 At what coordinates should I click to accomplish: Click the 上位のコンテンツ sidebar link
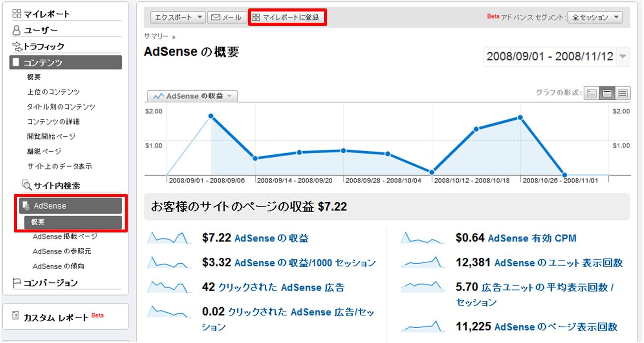[x=53, y=92]
